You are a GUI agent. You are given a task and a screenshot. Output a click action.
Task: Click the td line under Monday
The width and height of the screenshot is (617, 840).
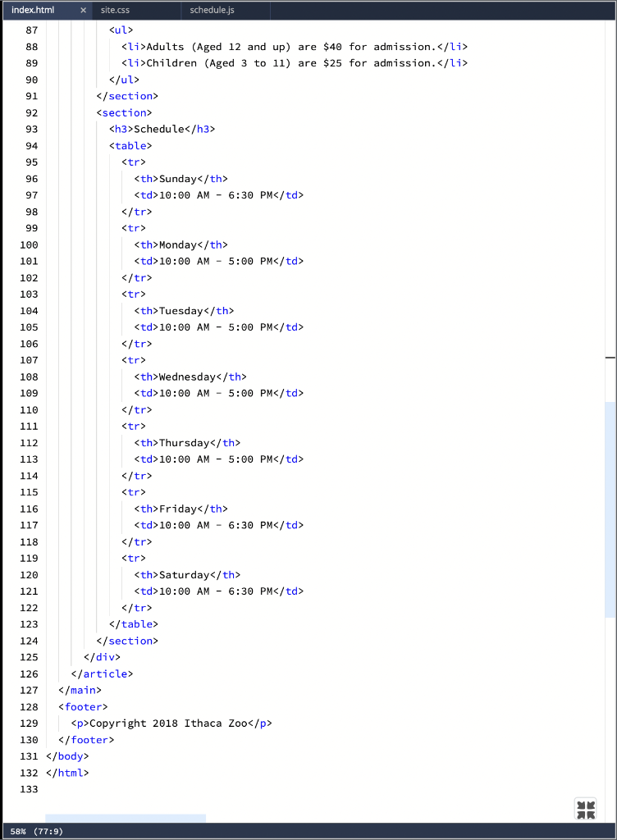218,262
